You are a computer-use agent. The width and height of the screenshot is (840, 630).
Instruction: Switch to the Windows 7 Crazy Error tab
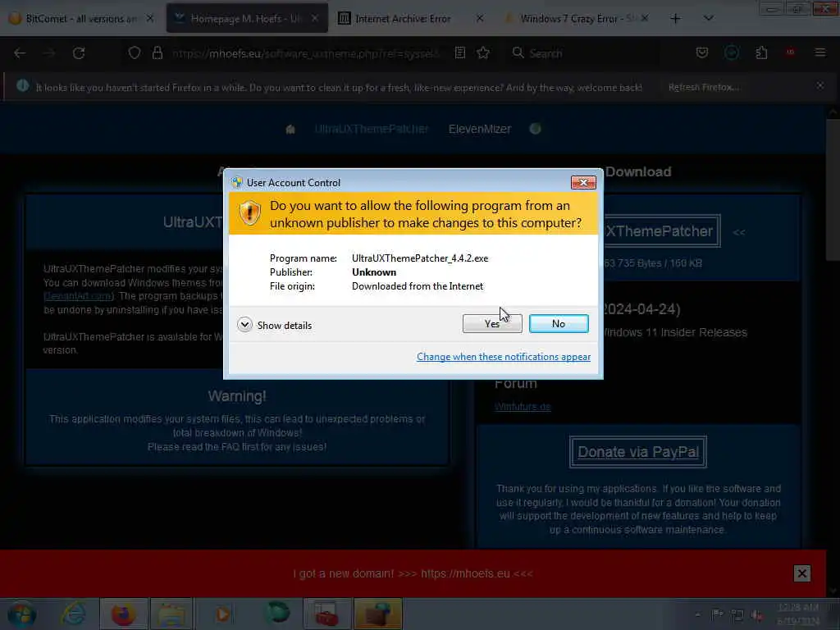(576, 19)
